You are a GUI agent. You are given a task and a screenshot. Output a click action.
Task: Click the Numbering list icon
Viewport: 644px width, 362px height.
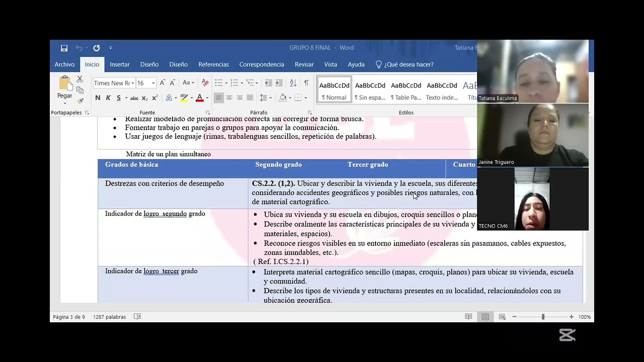[x=234, y=83]
